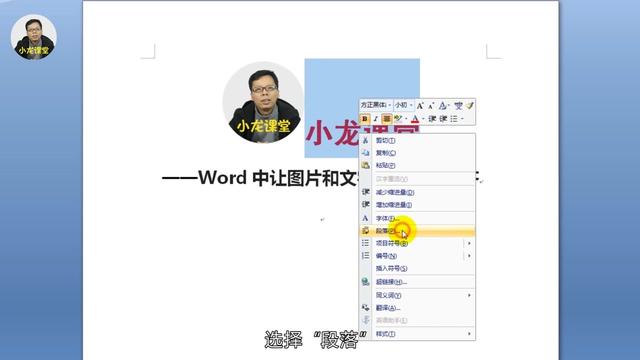
Task: Click numbering list icon in context menu
Action: click(365, 256)
